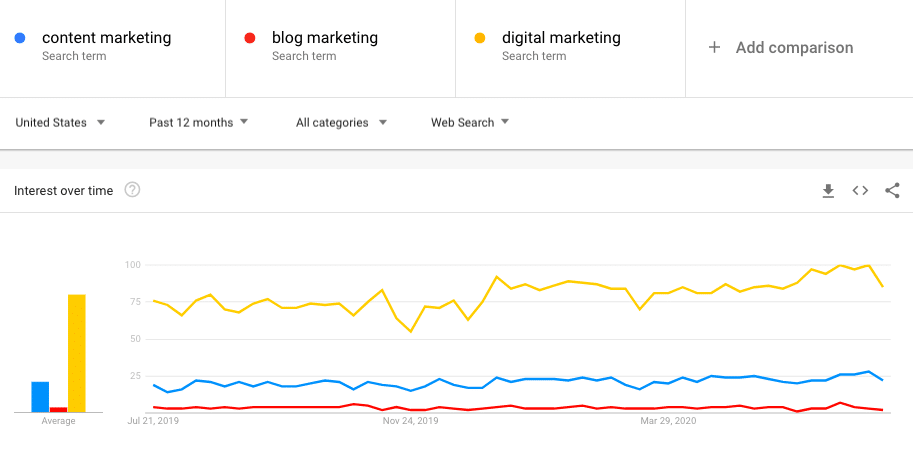The height and width of the screenshot is (462, 913).
Task: Expand the Past 12 months dropdown
Action: pos(199,122)
